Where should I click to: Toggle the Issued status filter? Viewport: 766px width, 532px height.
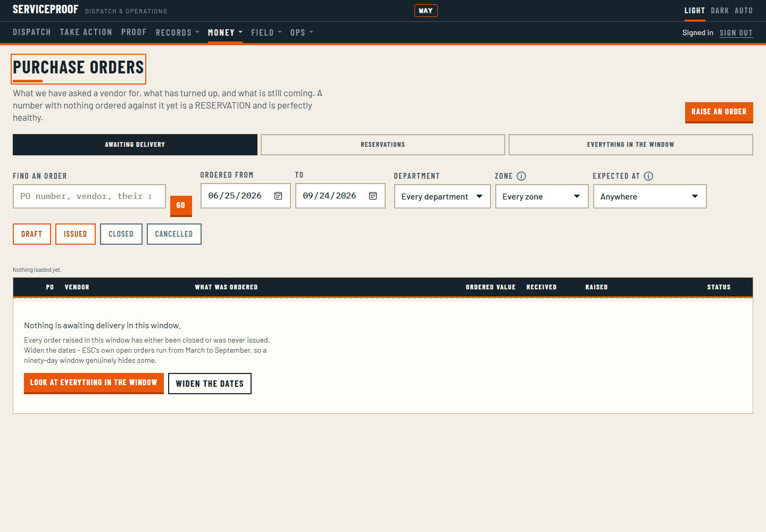(x=76, y=234)
